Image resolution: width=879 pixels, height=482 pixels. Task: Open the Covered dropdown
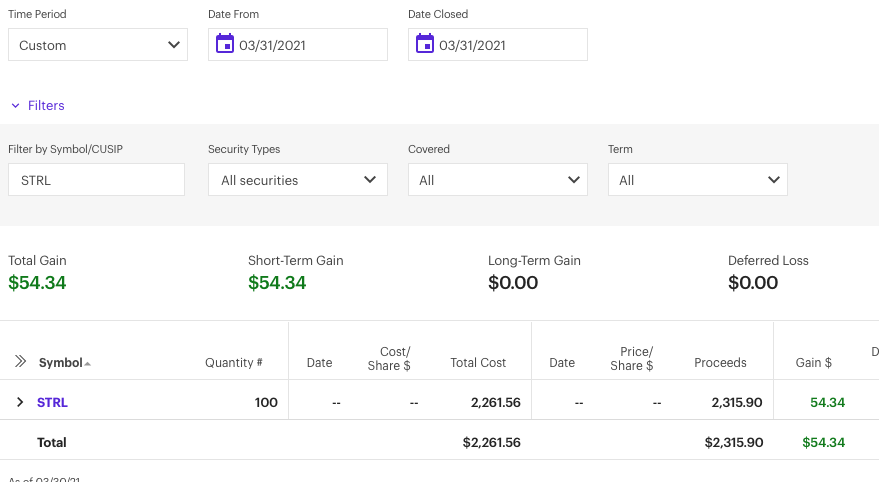(x=498, y=180)
